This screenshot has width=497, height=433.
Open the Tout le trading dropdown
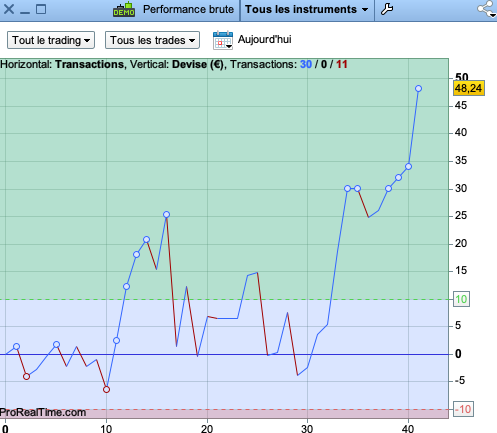coord(51,40)
